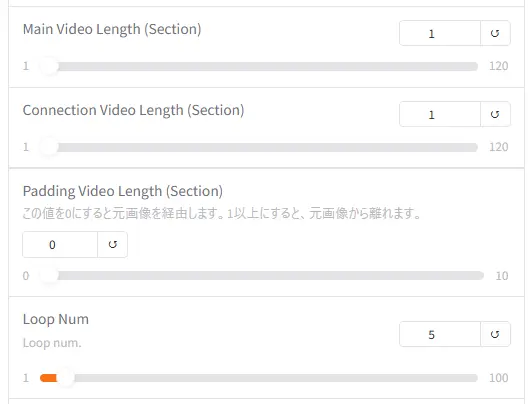The image size is (532, 404).
Task: Click Loop Num slider handle
Action: tap(65, 378)
